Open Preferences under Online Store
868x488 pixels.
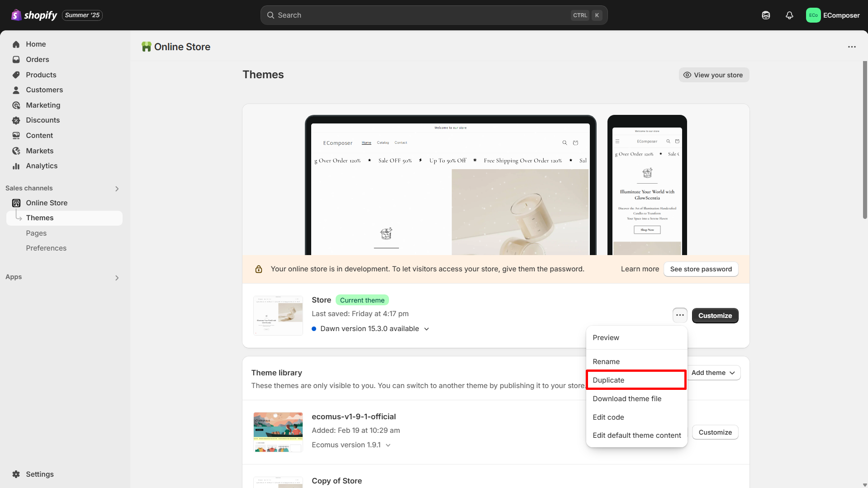tap(46, 248)
